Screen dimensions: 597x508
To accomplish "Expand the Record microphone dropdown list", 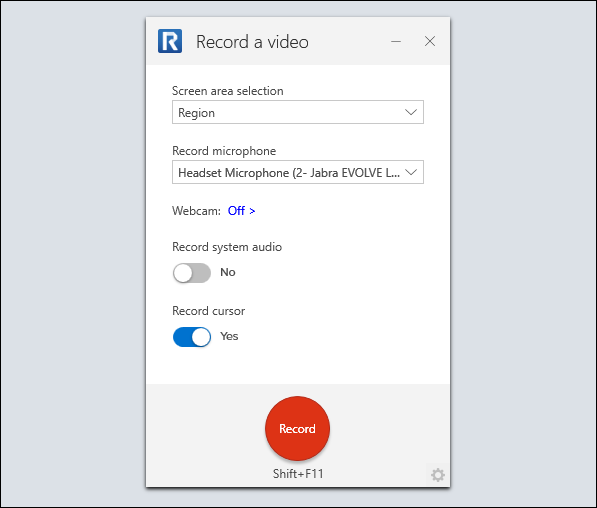I will (298, 172).
